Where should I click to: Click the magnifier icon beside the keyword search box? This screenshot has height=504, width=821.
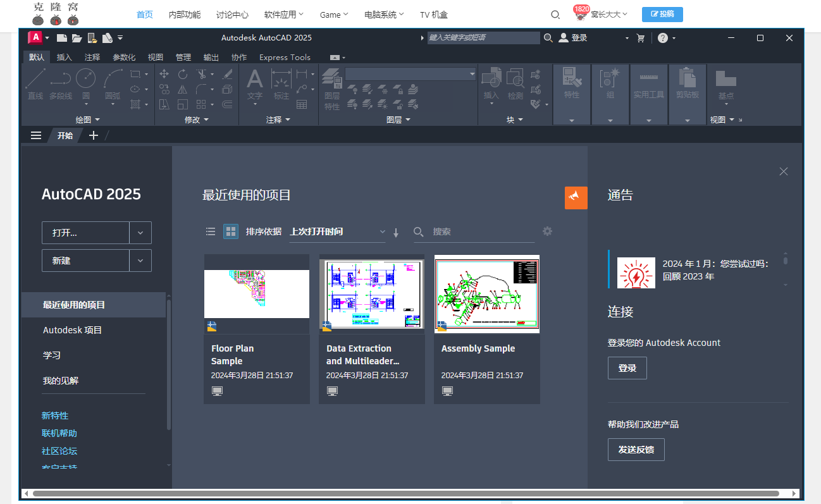pyautogui.click(x=548, y=38)
